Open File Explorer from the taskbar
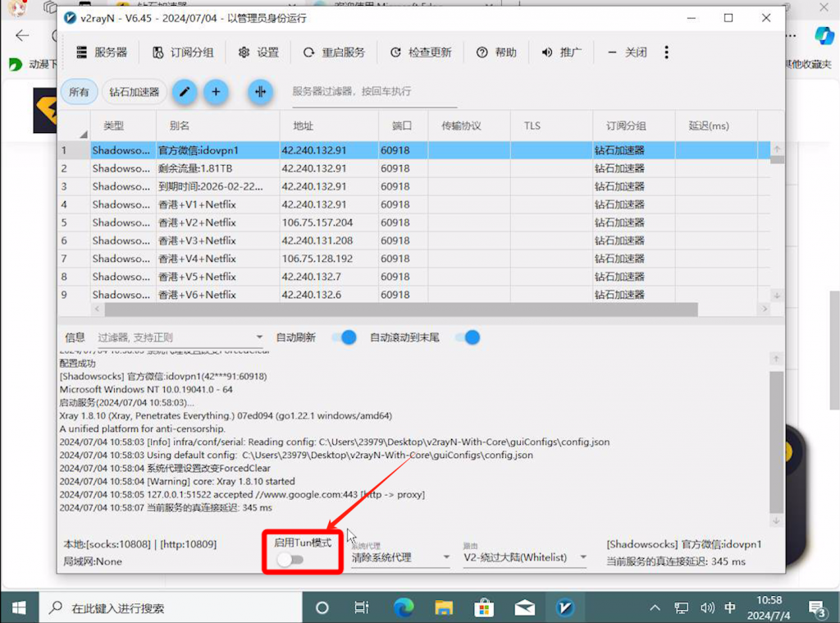Viewport: 840px width, 623px height. [444, 607]
